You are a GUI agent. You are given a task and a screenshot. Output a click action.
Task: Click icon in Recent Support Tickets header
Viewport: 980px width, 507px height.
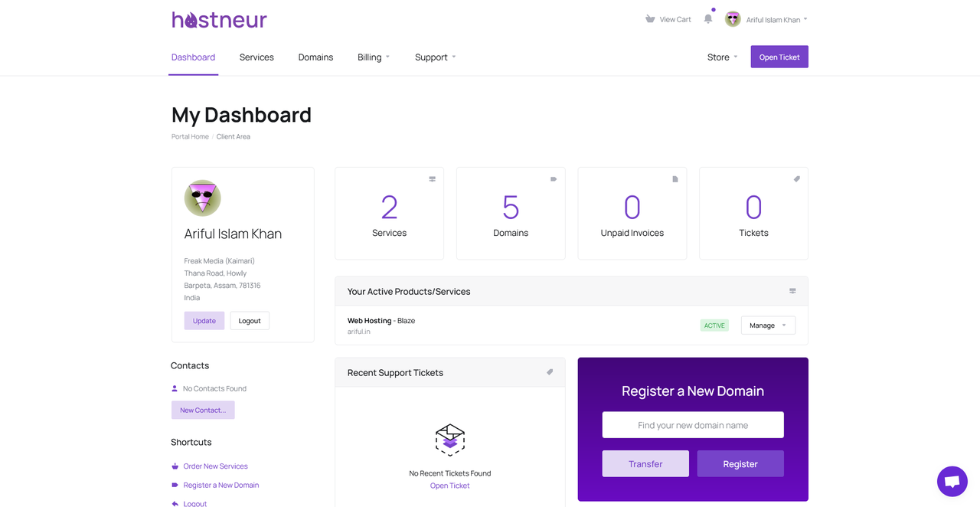point(550,372)
